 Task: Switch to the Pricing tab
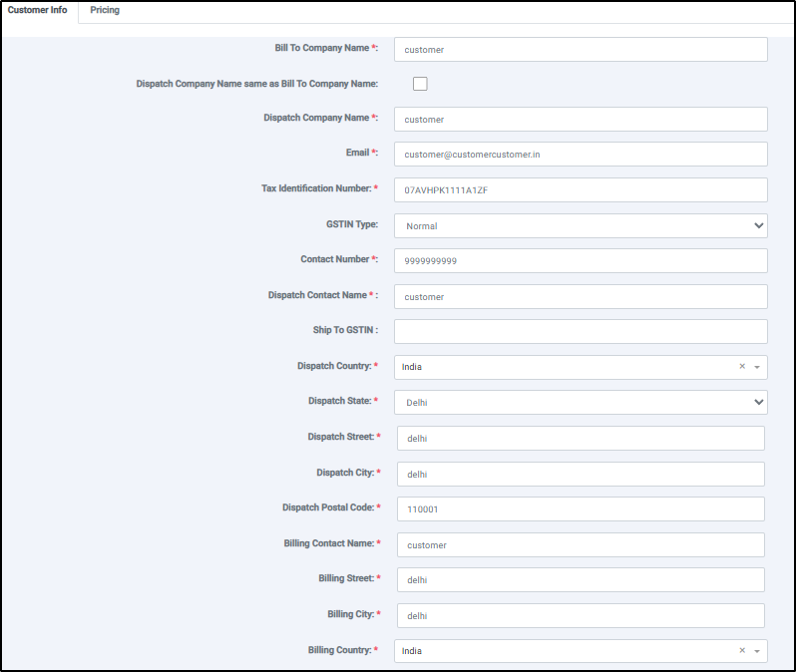click(105, 11)
